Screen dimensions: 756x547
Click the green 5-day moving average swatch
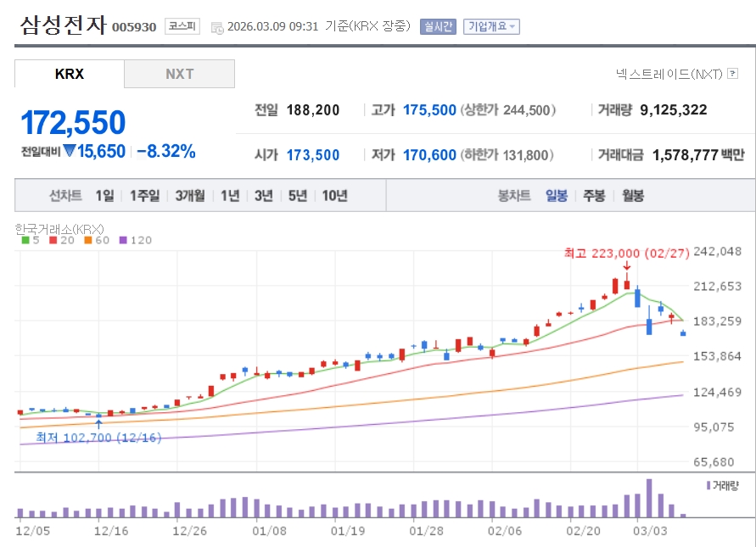tap(25, 240)
